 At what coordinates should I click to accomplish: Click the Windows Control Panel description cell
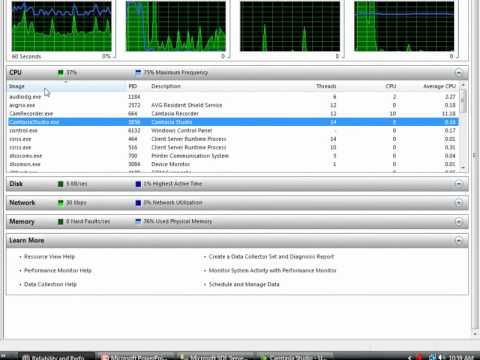[181, 131]
